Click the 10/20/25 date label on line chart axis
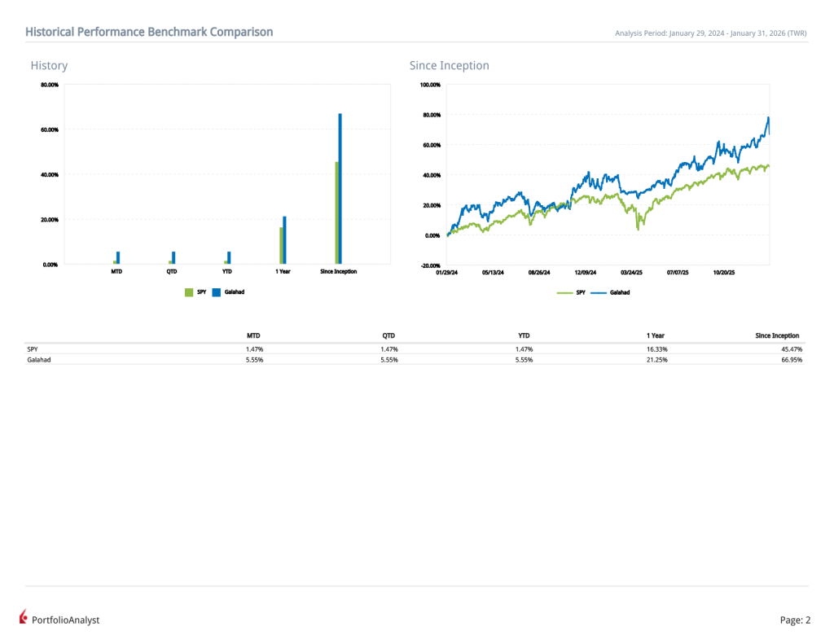This screenshot has width=834, height=644. click(724, 272)
